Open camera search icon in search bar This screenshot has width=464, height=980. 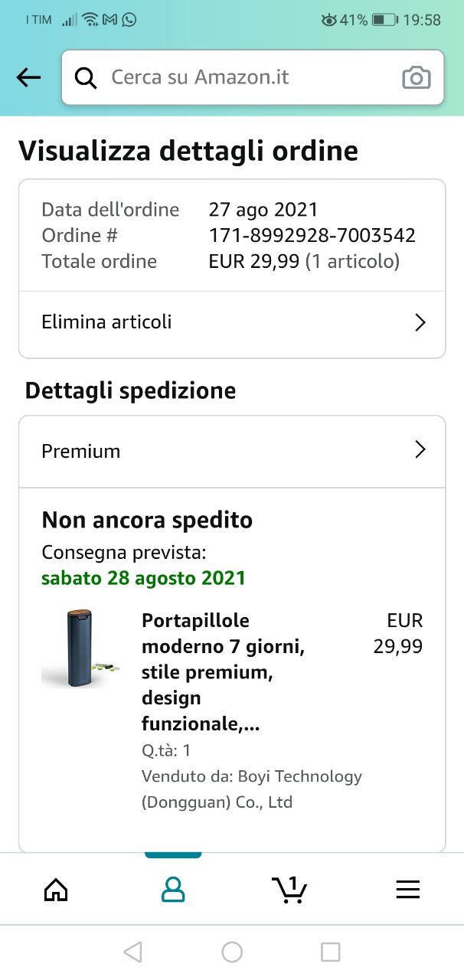[417, 77]
